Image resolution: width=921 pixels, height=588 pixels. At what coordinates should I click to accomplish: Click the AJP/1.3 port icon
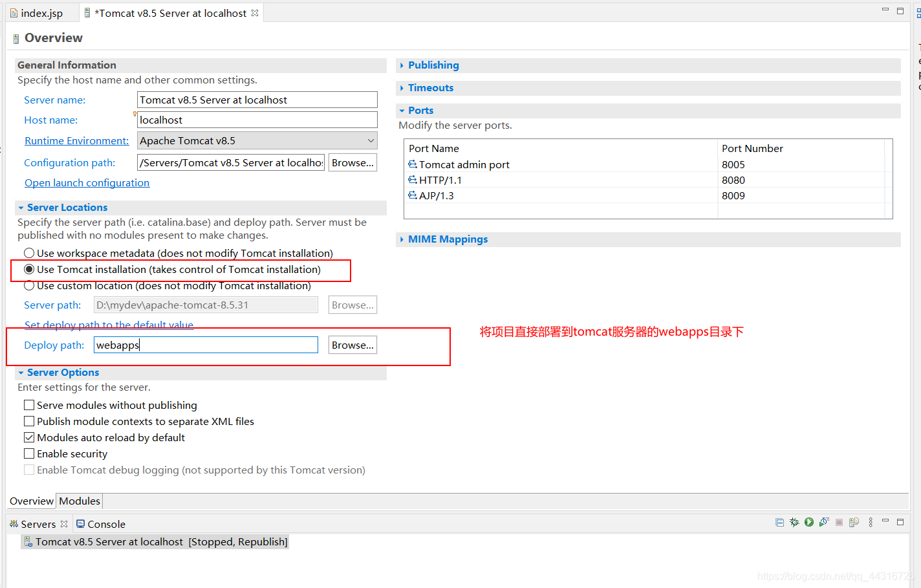pos(413,195)
